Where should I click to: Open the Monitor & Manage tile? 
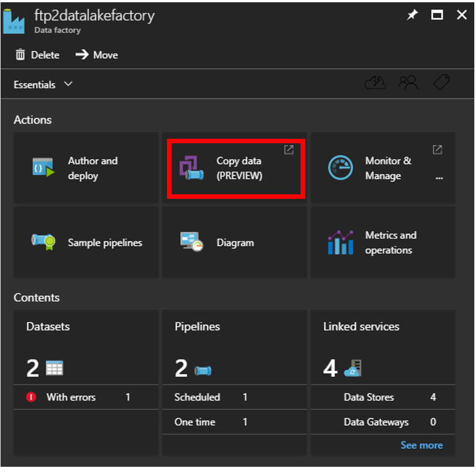pos(383,168)
